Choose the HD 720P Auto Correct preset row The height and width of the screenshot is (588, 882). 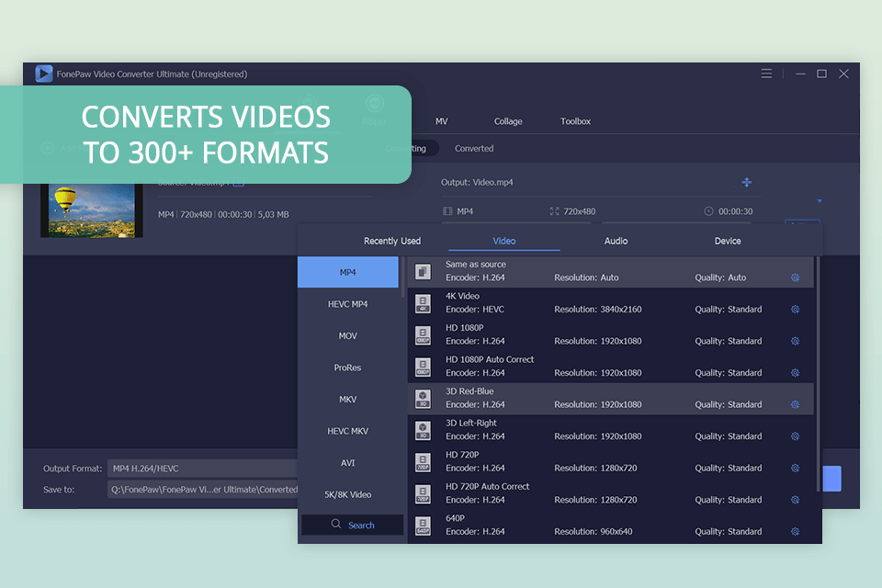(x=611, y=494)
